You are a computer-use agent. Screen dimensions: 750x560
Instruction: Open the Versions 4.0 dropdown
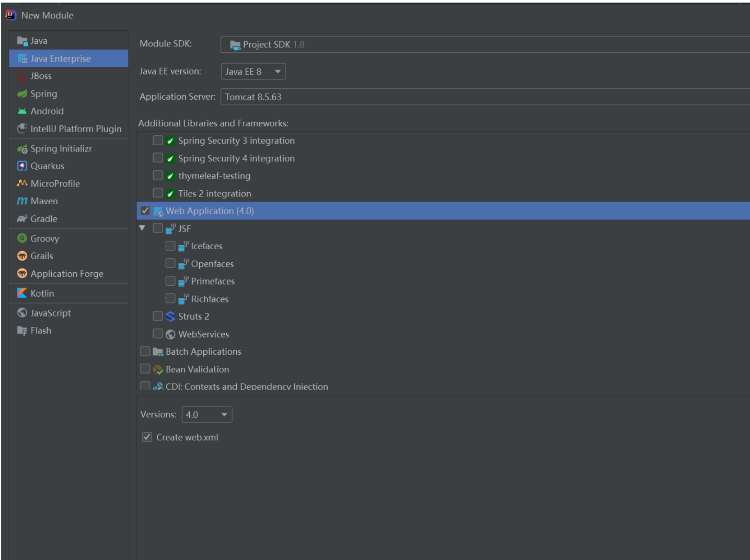coord(207,415)
